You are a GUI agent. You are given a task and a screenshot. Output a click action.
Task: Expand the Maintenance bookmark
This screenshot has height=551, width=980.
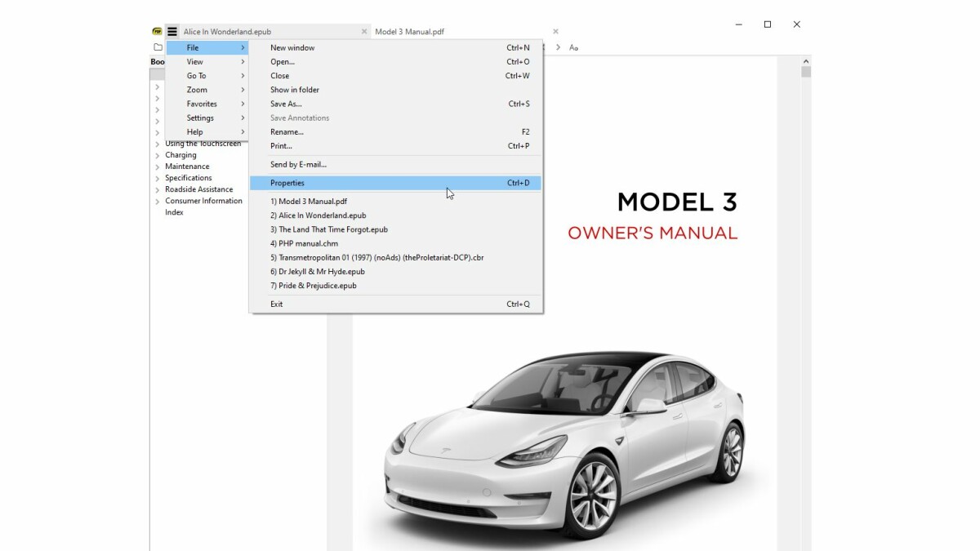pyautogui.click(x=157, y=167)
